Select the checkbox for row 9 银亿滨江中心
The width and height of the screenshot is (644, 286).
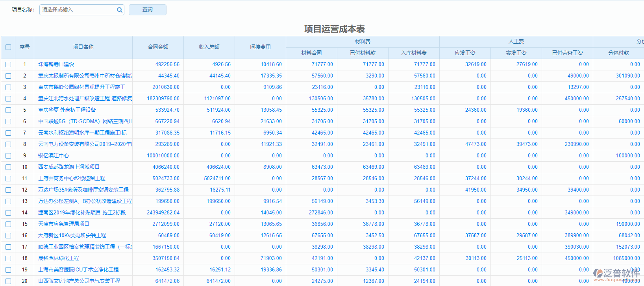8,156
